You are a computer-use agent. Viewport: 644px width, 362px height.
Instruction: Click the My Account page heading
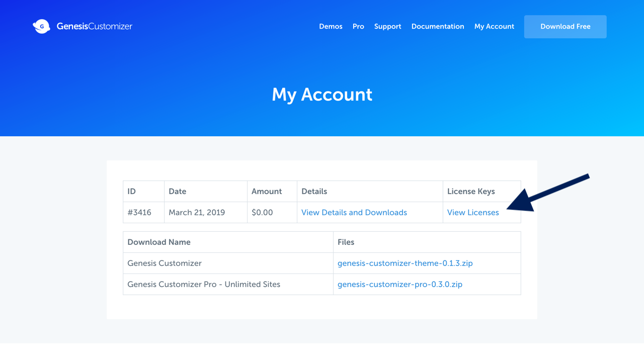pyautogui.click(x=322, y=95)
